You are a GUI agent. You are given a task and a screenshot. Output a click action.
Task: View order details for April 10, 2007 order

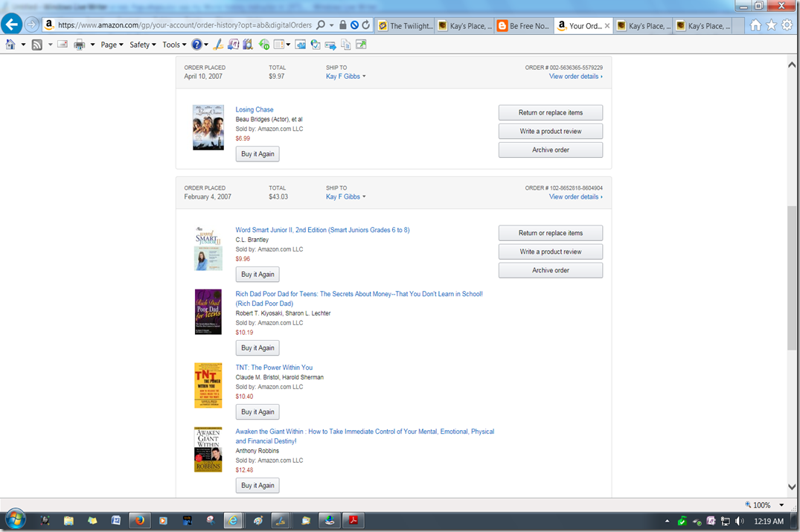click(x=575, y=77)
